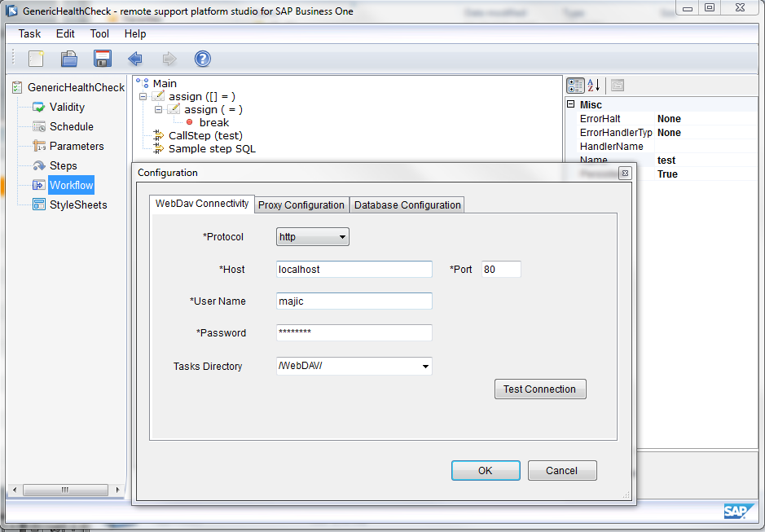The width and height of the screenshot is (765, 532).
Task: Click the Main workflow node icon
Action: 143,83
